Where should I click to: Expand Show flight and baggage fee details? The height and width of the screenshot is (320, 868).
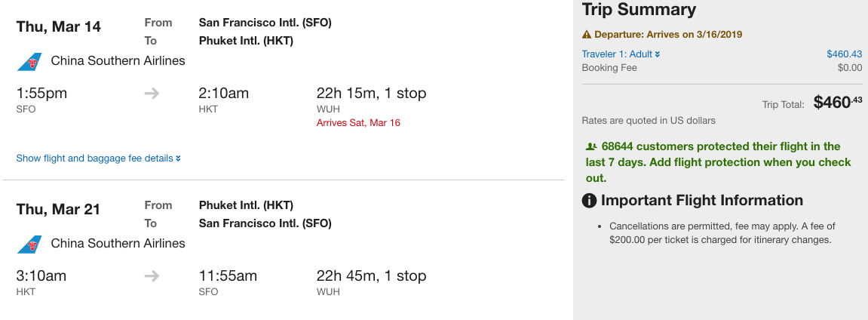94,158
